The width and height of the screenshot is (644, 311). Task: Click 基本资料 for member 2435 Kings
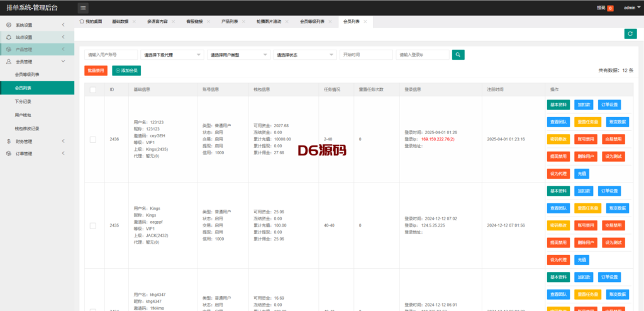pos(558,191)
